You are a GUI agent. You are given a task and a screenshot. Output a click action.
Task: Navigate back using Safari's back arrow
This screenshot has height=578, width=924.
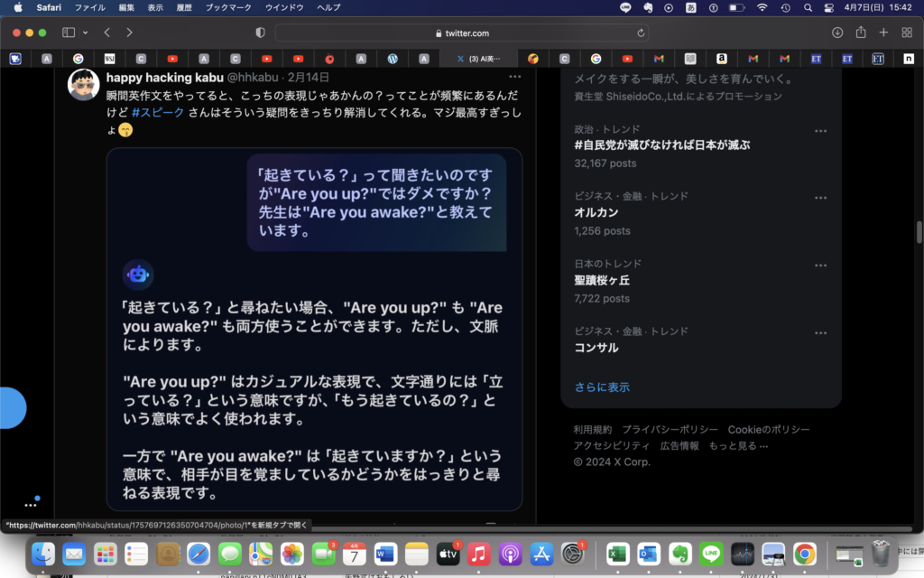pyautogui.click(x=108, y=33)
